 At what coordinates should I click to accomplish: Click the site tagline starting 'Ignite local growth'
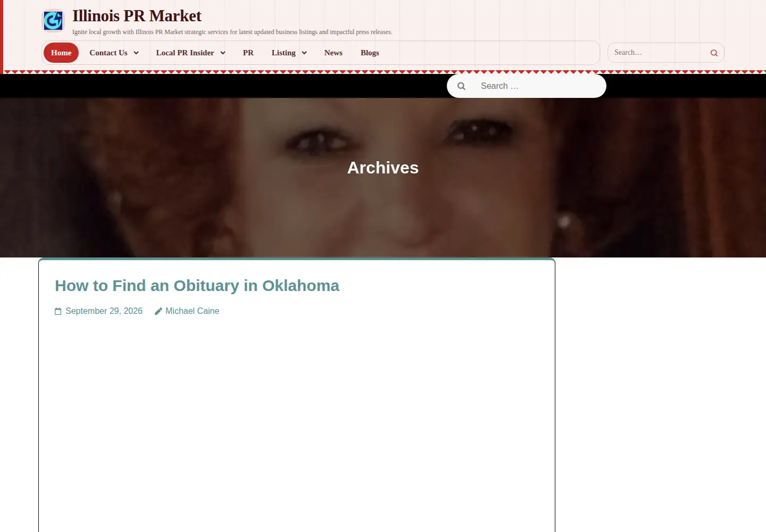232,32
